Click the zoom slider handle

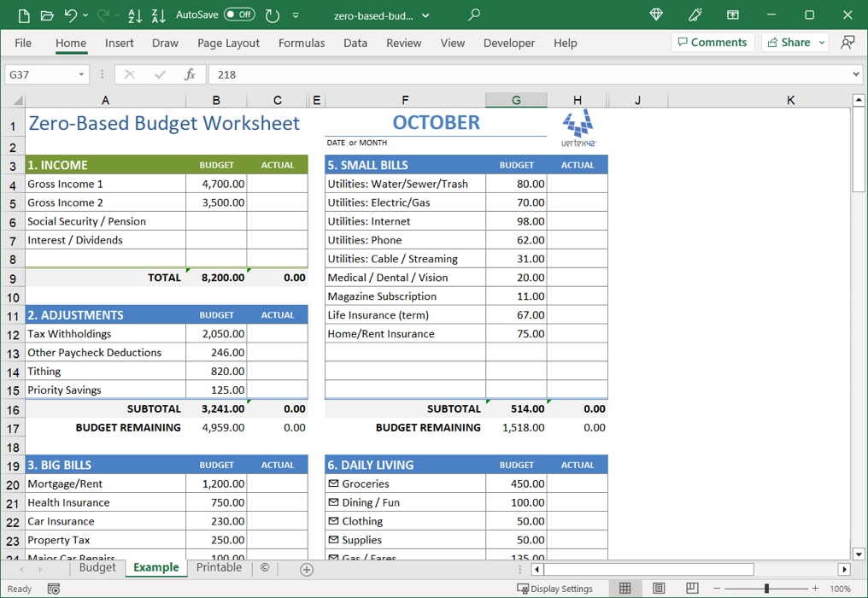[766, 589]
